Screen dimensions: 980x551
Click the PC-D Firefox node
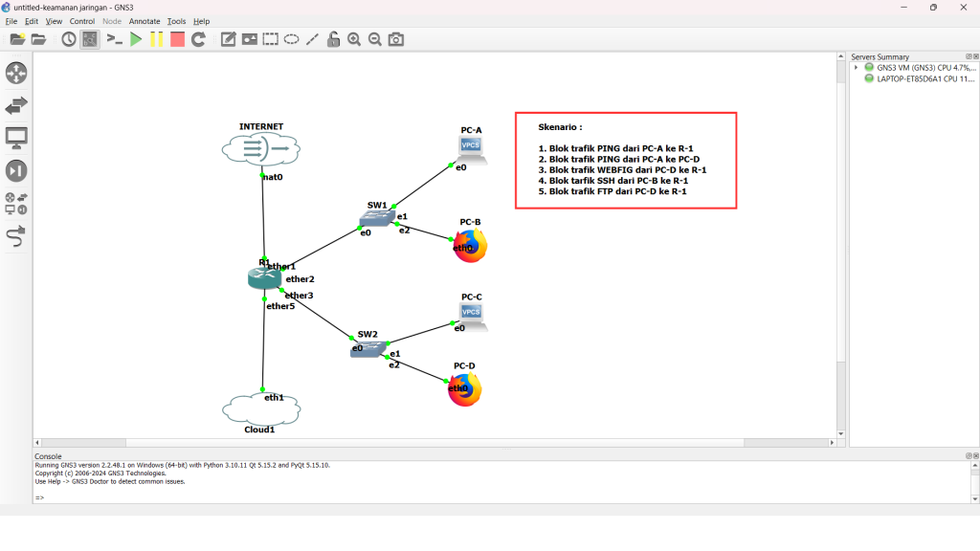click(465, 390)
